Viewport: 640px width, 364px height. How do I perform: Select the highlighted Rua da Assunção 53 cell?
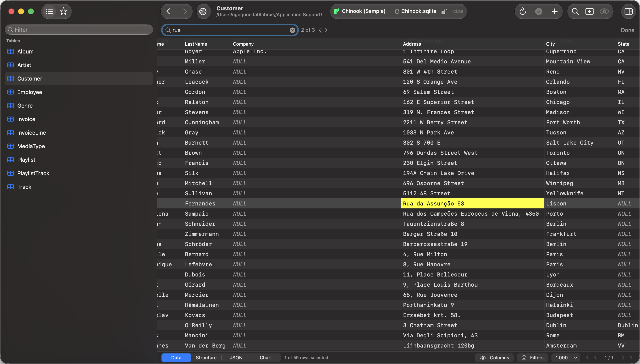tap(473, 204)
